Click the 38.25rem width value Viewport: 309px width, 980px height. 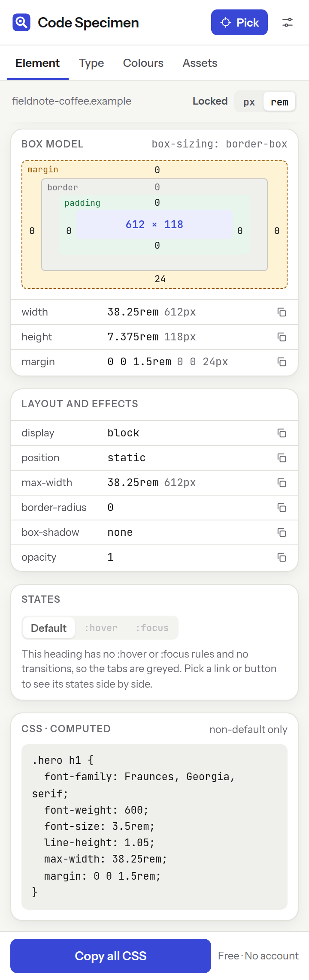[133, 312]
